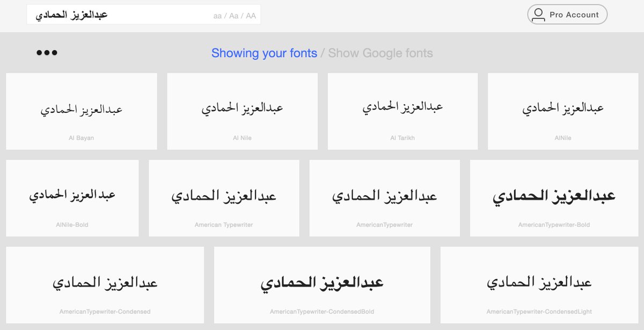Screen dimensions: 644x330
Task: Switch to 'Show Google fonts' view
Action: point(380,53)
